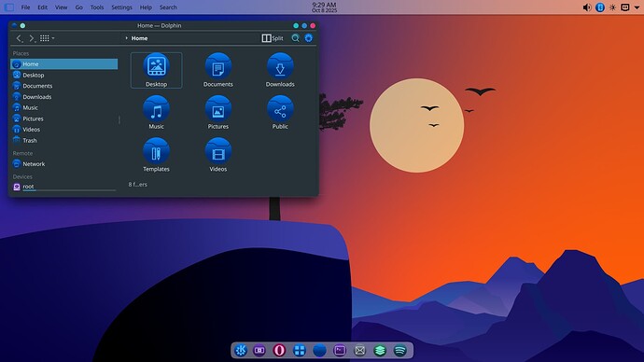Toggle Split view in Dolphin

click(x=273, y=38)
